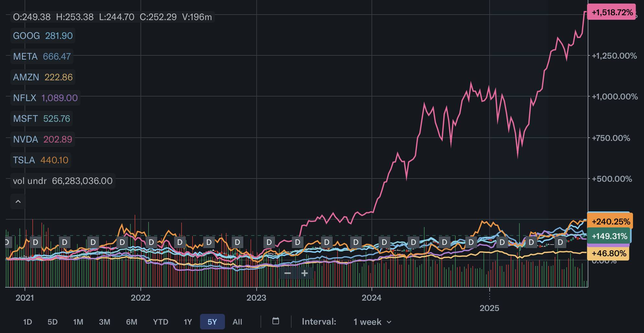Collapse the legend with the chevron-up button
Screen dimensions: 644x333
coord(18,201)
